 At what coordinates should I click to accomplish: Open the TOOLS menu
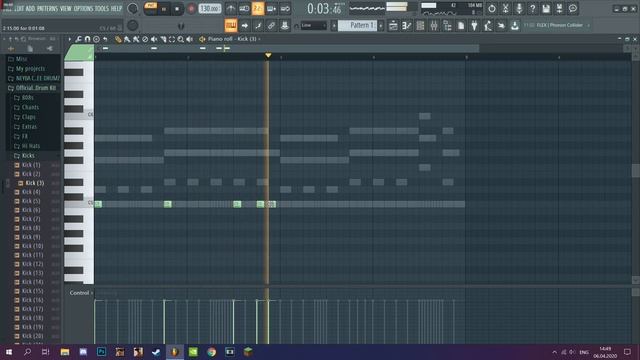click(102, 9)
